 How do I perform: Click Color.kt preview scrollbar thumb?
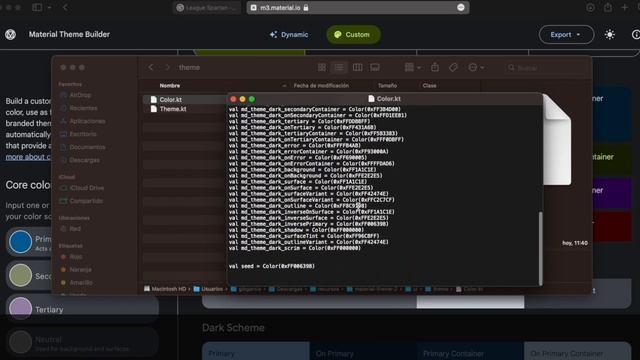tap(541, 248)
